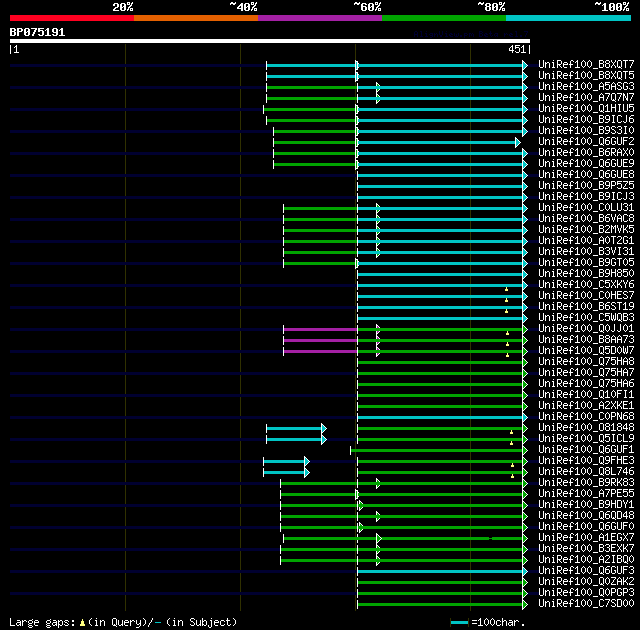Screen dimensions: 640x630
Task: Click UniRef100_A7PE55 label
Action: tap(586, 494)
